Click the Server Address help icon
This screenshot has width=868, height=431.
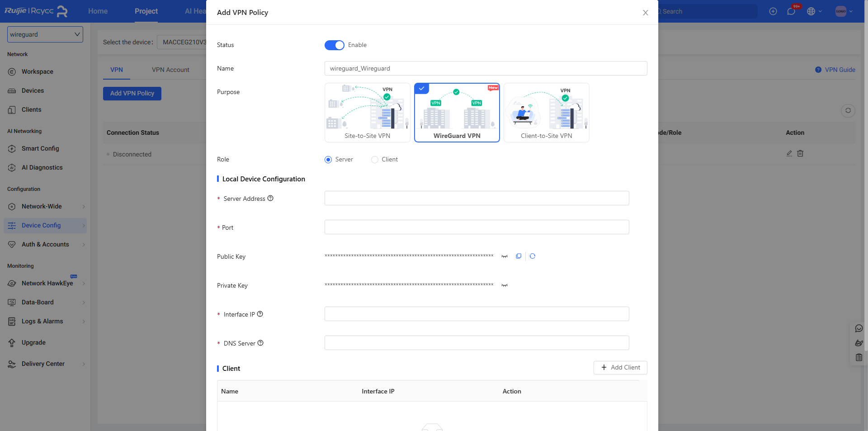tap(270, 198)
